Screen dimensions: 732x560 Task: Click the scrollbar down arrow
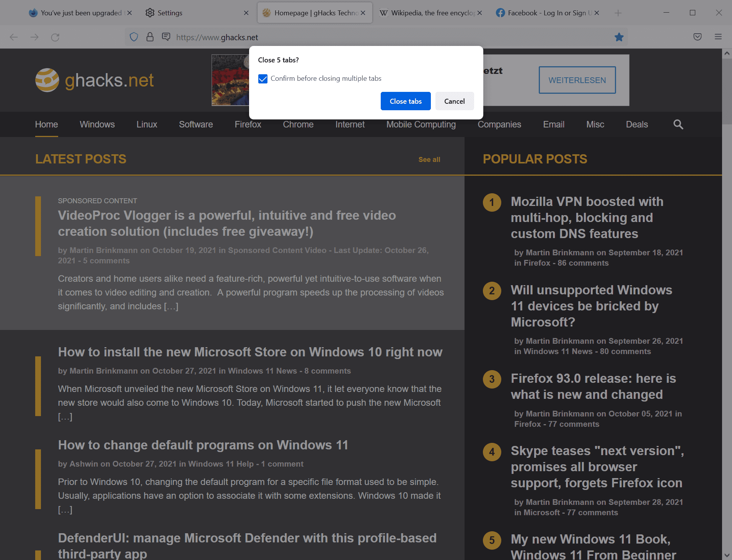click(x=727, y=555)
